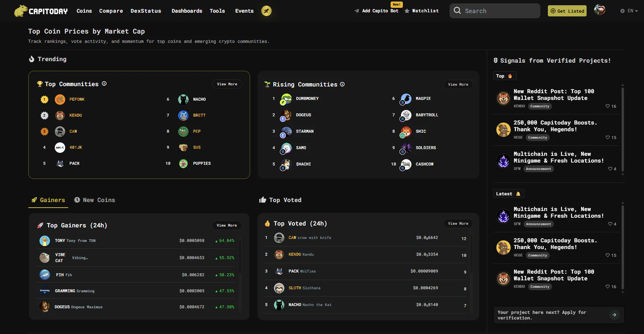Open DexStatus from the navbar

point(146,11)
